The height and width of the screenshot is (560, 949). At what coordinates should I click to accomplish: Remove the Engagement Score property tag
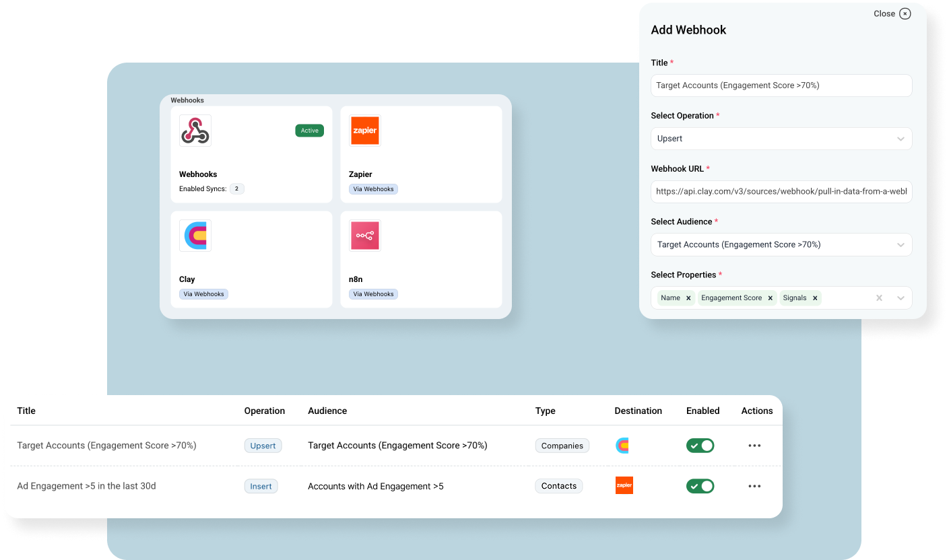pyautogui.click(x=771, y=298)
